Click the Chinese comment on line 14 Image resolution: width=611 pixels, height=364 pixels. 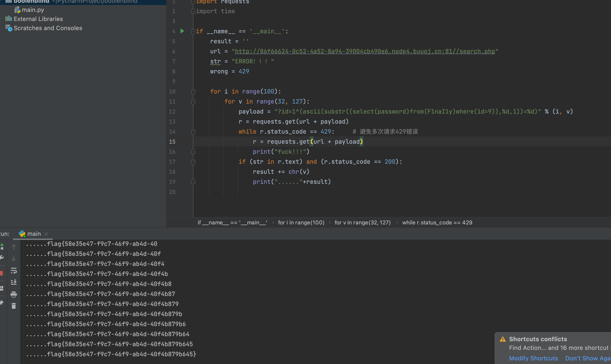[385, 132]
